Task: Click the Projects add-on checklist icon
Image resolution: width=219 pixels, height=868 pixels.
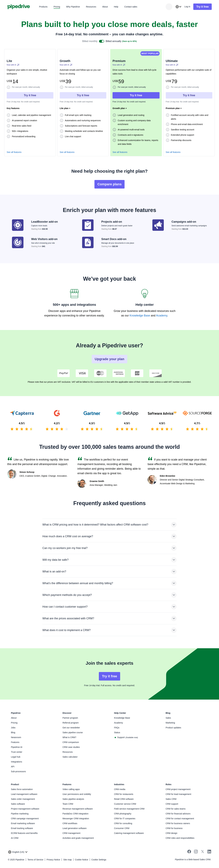Action: pos(88,225)
